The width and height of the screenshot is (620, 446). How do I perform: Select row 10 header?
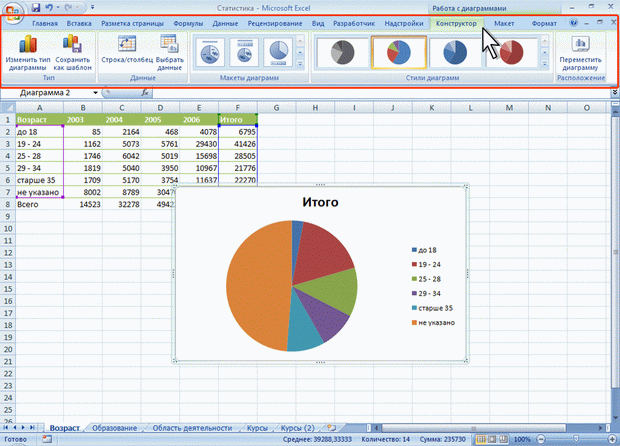(8, 229)
